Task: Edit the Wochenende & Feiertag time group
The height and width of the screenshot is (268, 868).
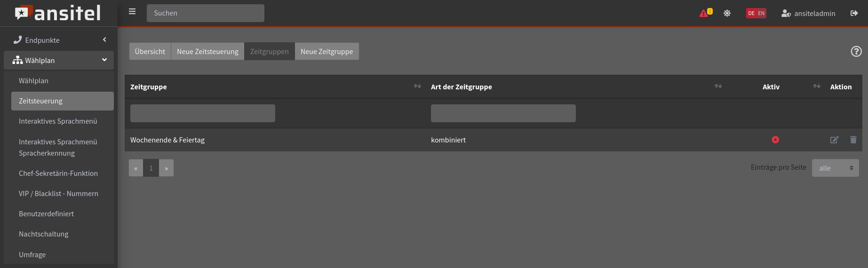Action: click(834, 140)
